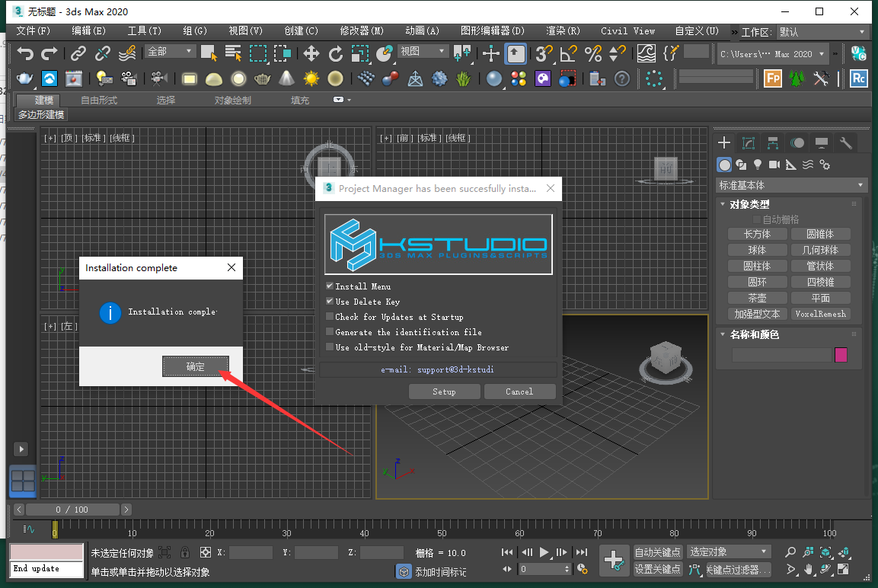The image size is (878, 588).
Task: Click 确定 in Installation complete dialog
Action: pyautogui.click(x=196, y=366)
